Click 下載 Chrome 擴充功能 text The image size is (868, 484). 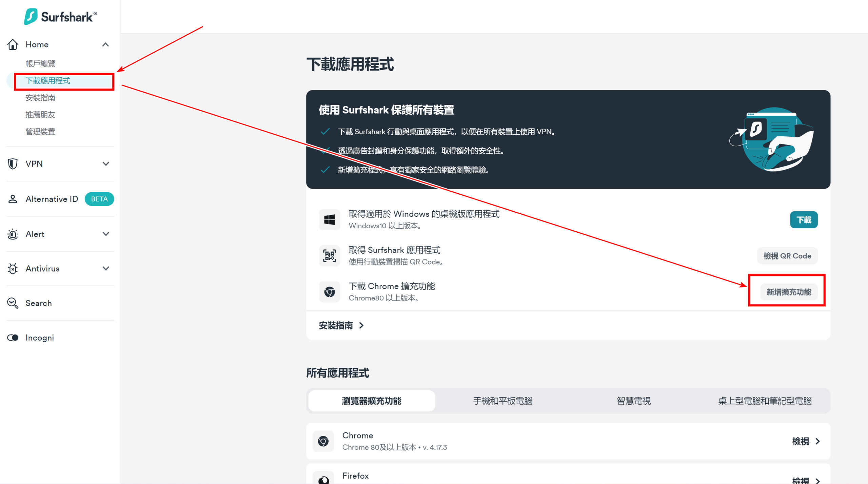pyautogui.click(x=392, y=286)
